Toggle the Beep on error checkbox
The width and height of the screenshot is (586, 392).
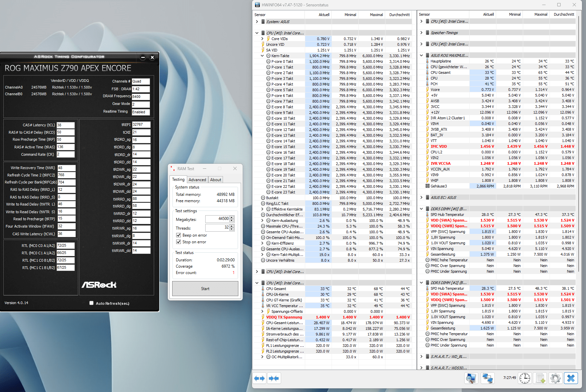tap(179, 235)
